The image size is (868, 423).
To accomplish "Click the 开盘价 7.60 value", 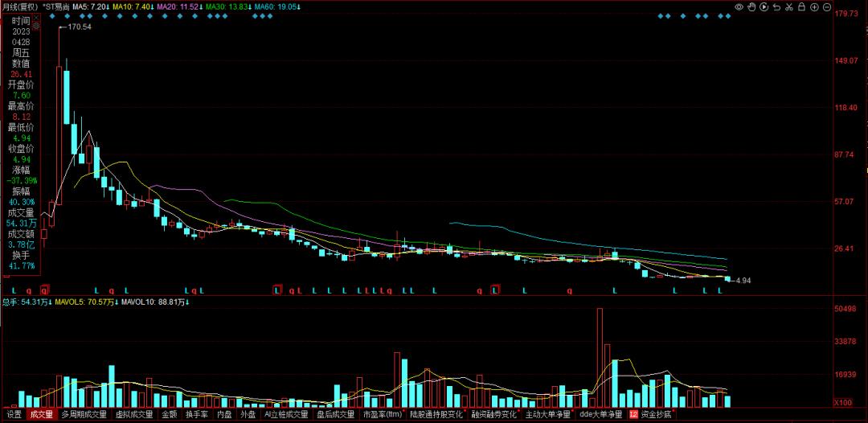I will pyautogui.click(x=21, y=96).
